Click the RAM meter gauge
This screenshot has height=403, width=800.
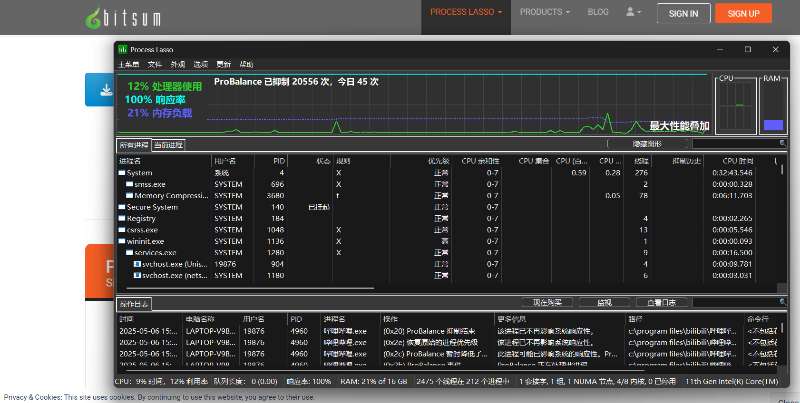point(773,106)
